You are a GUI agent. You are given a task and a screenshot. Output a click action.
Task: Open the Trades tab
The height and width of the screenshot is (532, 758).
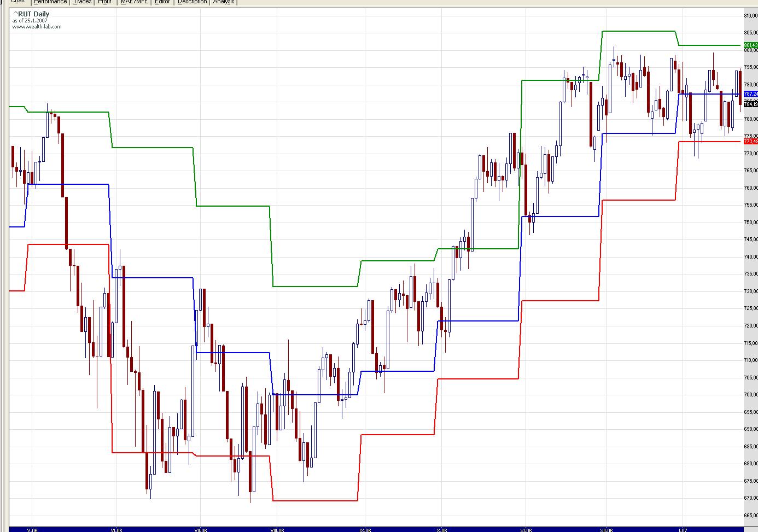click(83, 2)
